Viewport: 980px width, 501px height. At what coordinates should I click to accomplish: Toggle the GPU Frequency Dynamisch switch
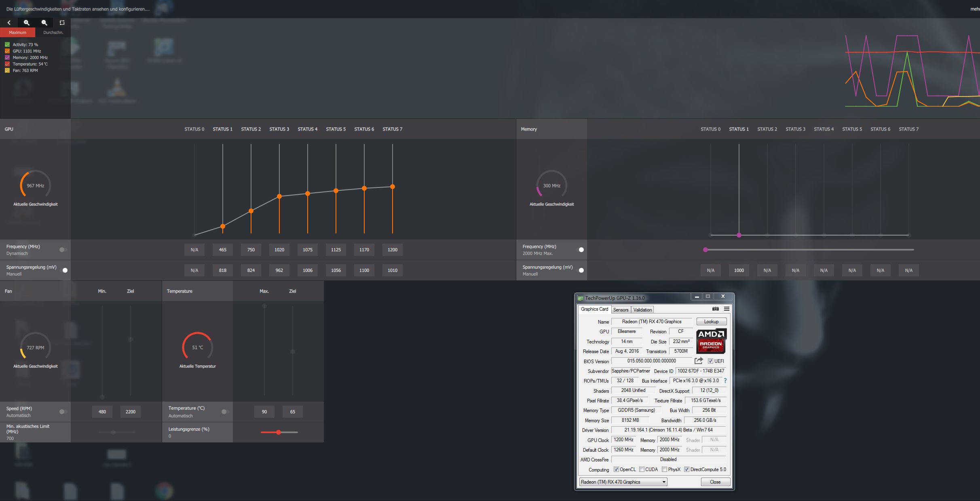click(x=63, y=250)
